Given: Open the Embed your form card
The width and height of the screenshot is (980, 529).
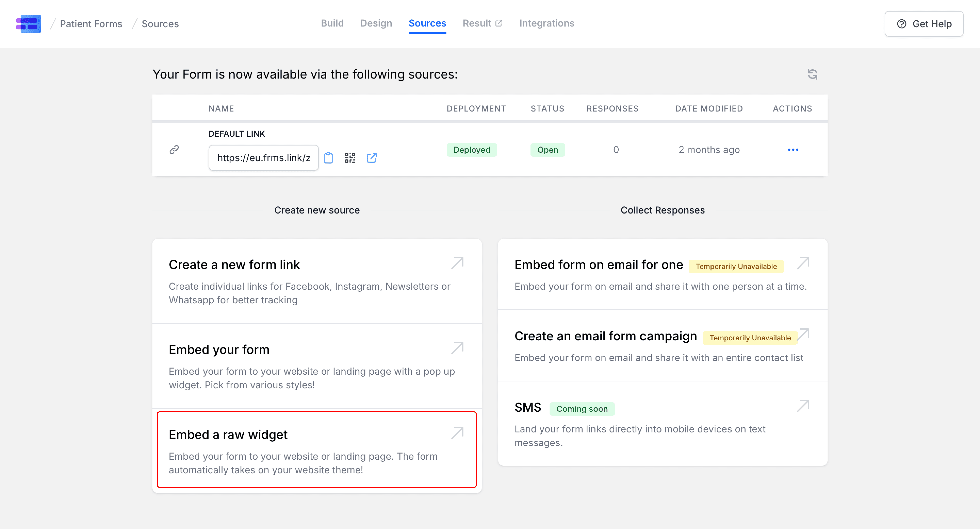Looking at the screenshot, I should pos(317,366).
